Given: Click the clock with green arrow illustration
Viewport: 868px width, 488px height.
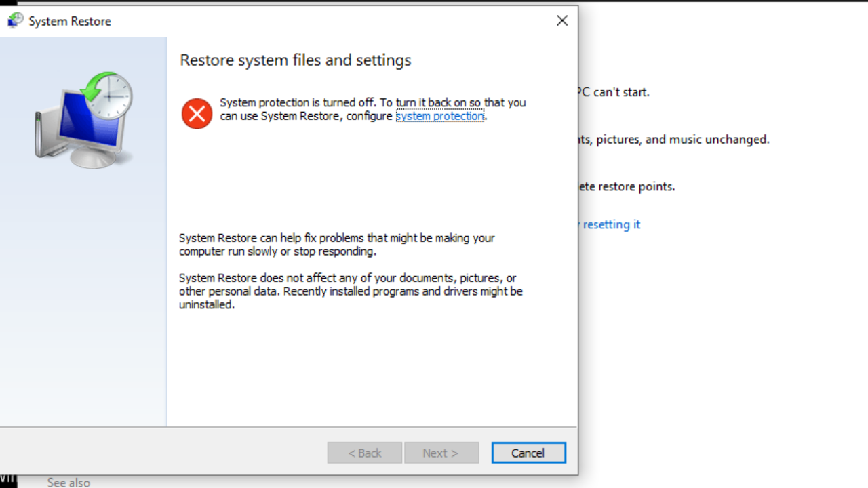Looking at the screenshot, I should [108, 95].
